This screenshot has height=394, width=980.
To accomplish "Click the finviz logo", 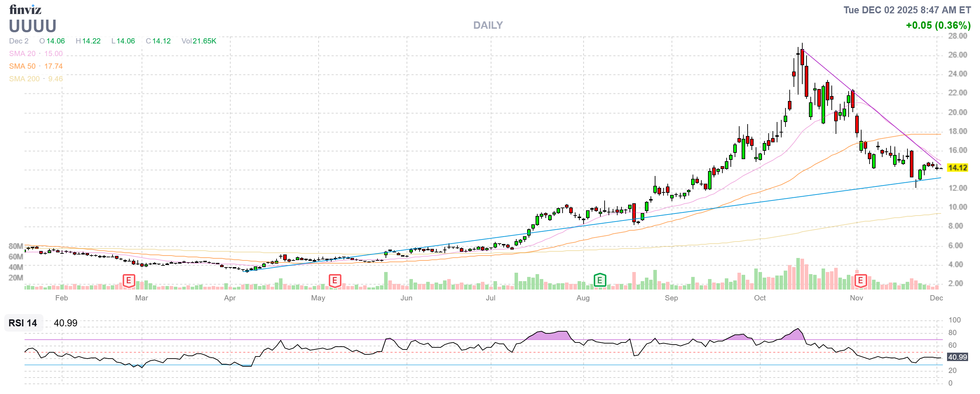I will click(x=25, y=9).
